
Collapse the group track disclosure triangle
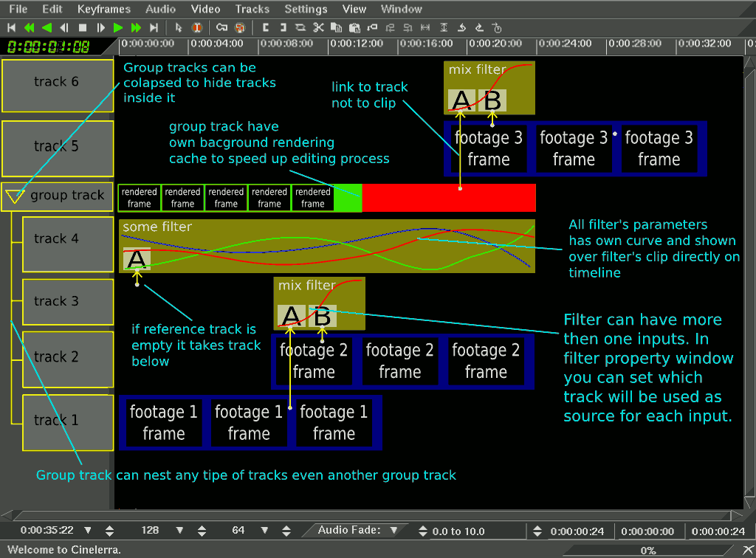[x=13, y=196]
